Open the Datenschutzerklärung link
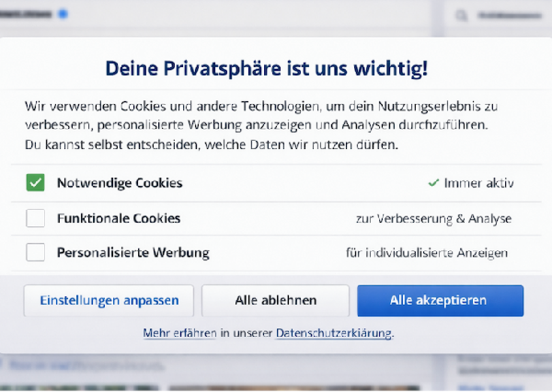Image resolution: width=552 pixels, height=392 pixels. [x=334, y=333]
